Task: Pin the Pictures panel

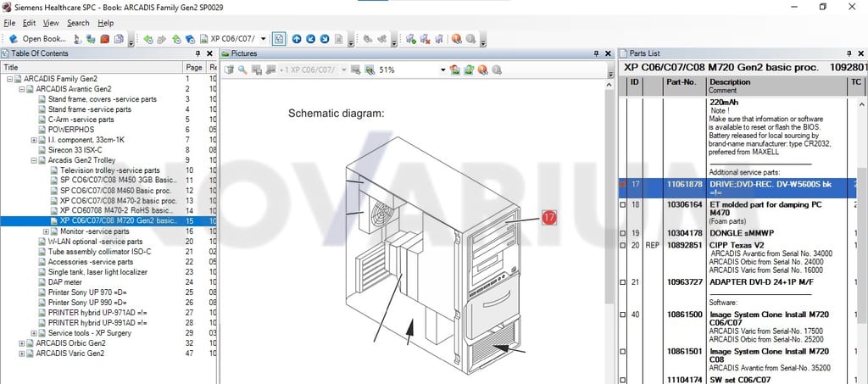Action: coord(596,53)
